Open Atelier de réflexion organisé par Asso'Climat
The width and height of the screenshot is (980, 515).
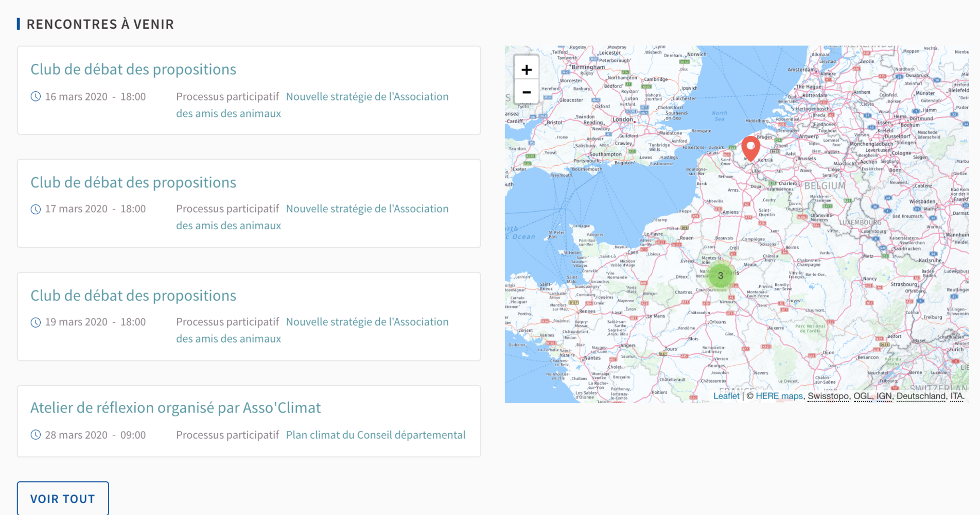point(176,408)
